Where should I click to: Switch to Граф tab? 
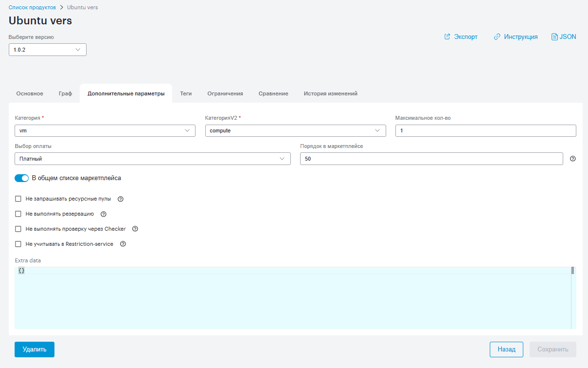(x=65, y=93)
